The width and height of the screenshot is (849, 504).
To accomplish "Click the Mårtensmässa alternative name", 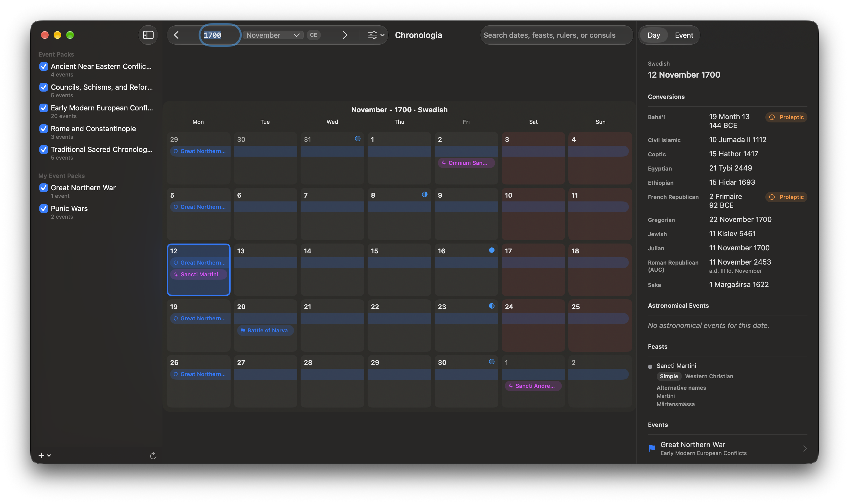I will tap(675, 404).
